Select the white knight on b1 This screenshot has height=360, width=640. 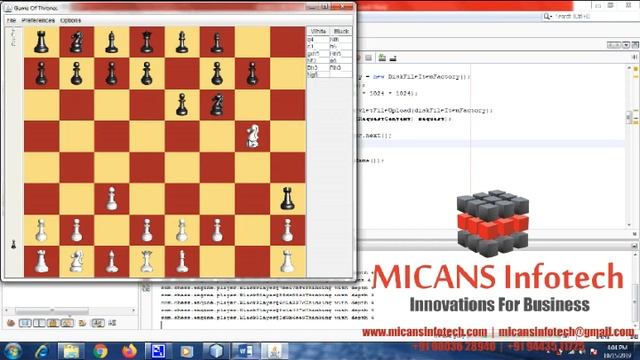coord(76,262)
